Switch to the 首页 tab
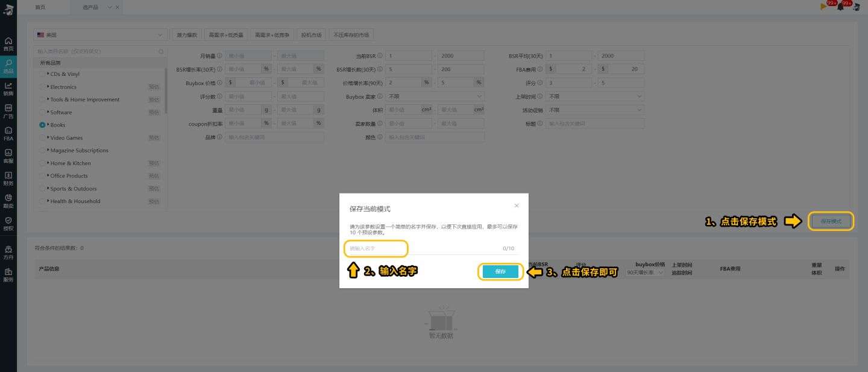Screen dimensions: 868x372 [40, 7]
